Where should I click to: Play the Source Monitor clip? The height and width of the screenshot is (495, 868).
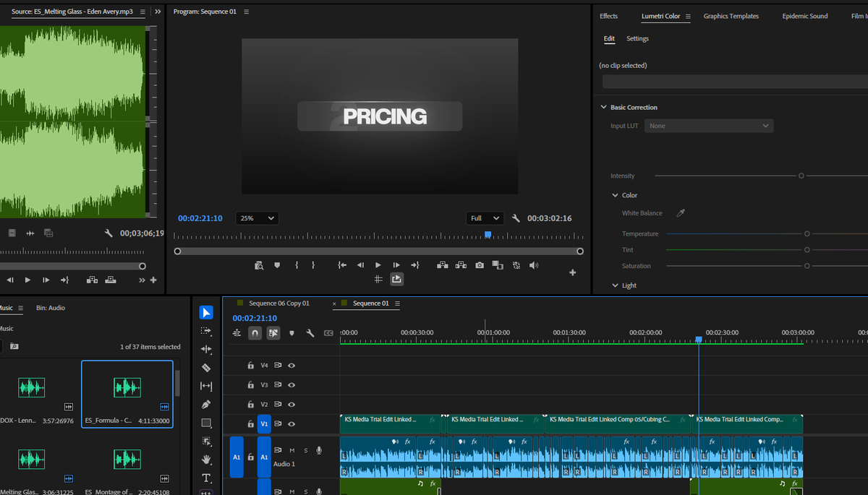tap(27, 280)
